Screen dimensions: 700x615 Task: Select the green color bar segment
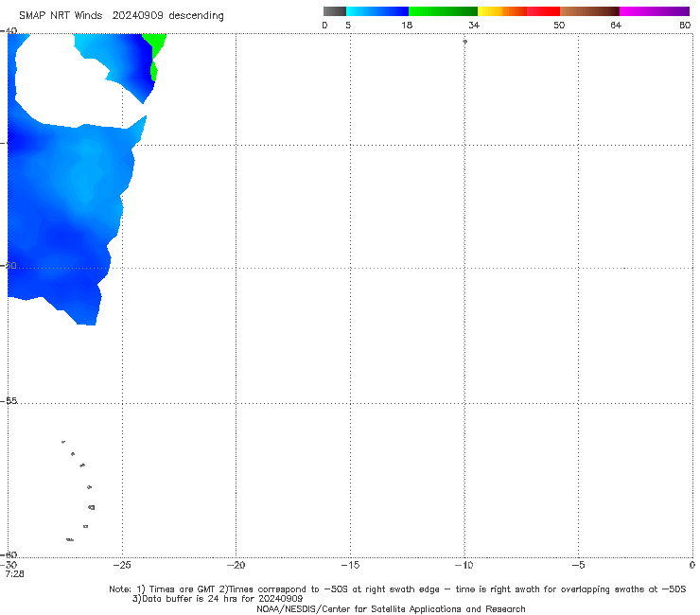(443, 11)
